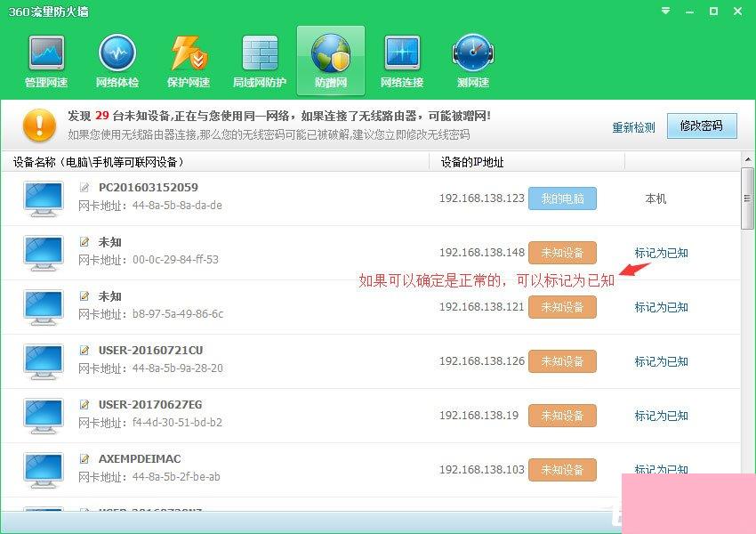
Task: Open the 保护网速 protect speed tool
Action: (x=188, y=61)
